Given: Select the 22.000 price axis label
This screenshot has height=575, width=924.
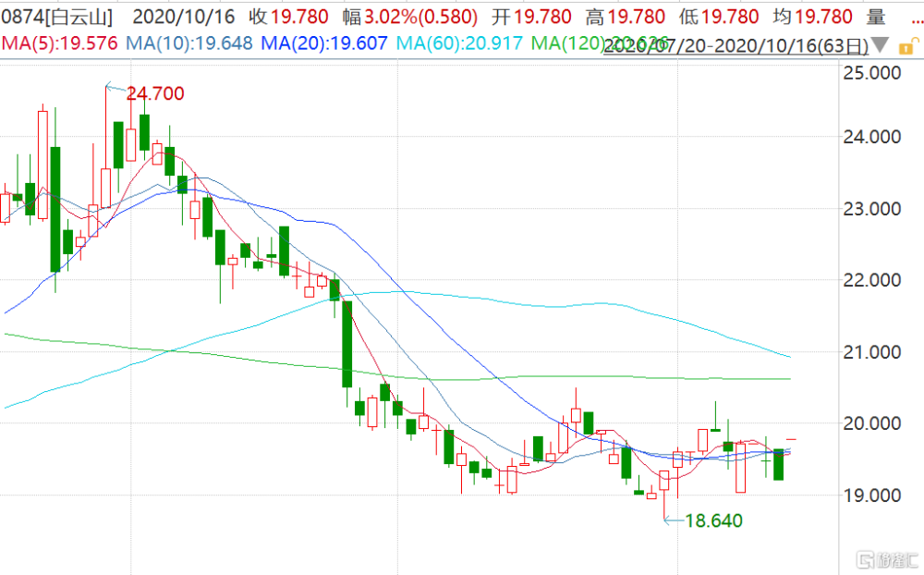Looking at the screenshot, I should click(872, 280).
